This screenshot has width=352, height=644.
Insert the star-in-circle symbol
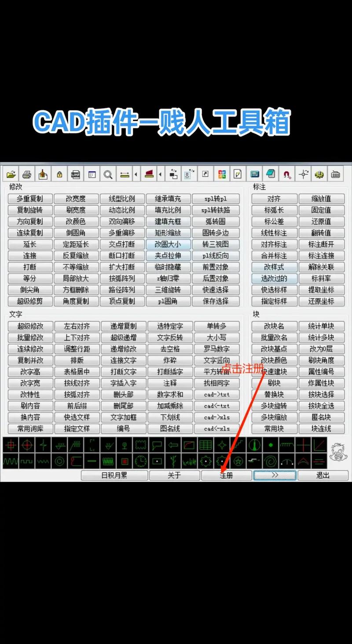[238, 461]
